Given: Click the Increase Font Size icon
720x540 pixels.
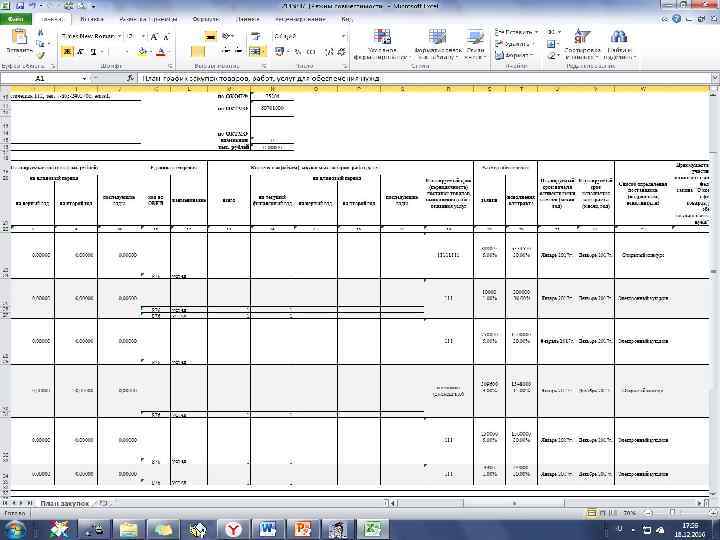Looking at the screenshot, I should tap(155, 36).
